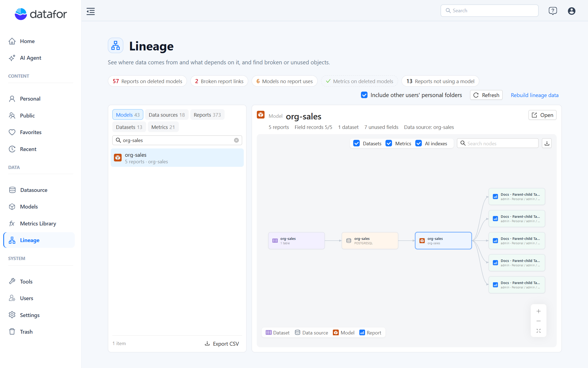Click the Search nodes input field
588x368 pixels.
pos(498,143)
